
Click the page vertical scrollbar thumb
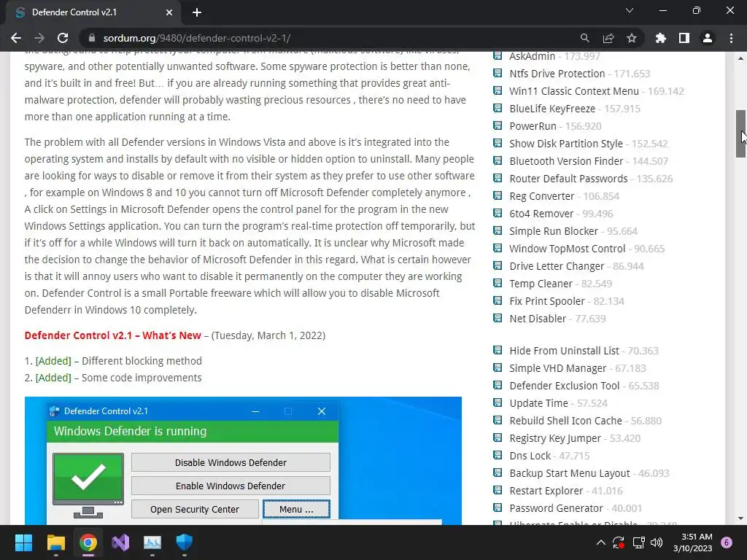[x=740, y=133]
